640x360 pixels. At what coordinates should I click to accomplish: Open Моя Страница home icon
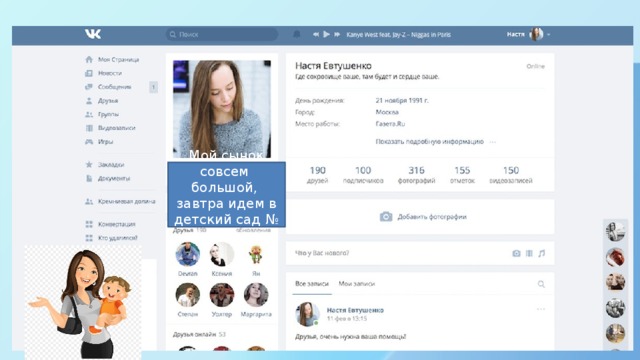pos(89,60)
